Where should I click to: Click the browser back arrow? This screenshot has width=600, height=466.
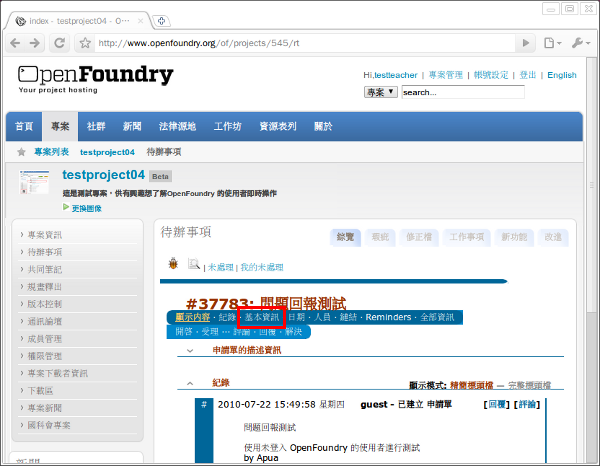pos(15,43)
